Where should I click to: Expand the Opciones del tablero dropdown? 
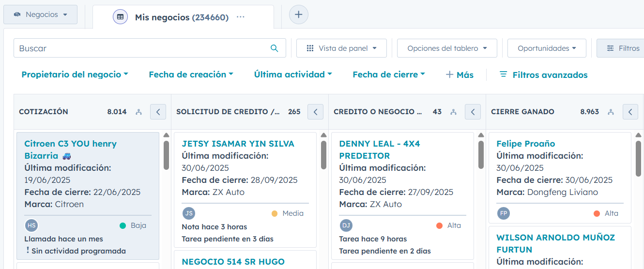coord(447,48)
